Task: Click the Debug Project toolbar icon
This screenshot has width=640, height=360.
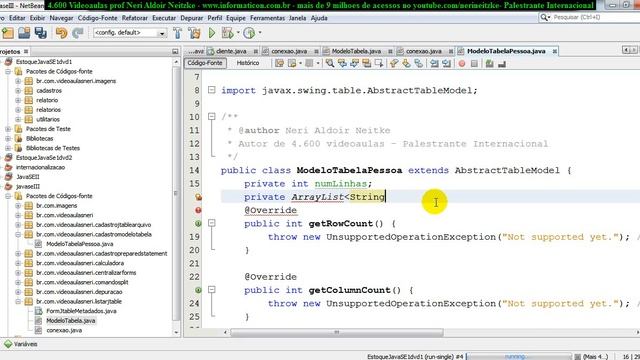Action: (x=227, y=33)
